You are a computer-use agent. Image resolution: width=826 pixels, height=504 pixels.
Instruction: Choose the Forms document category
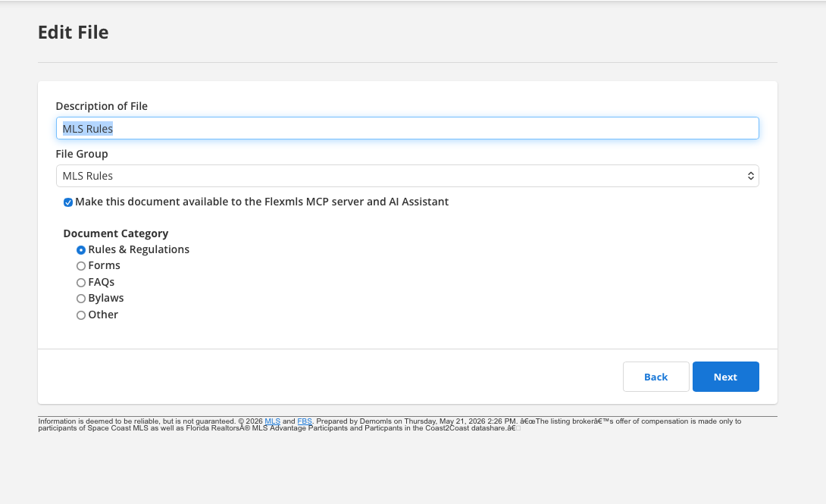click(81, 266)
